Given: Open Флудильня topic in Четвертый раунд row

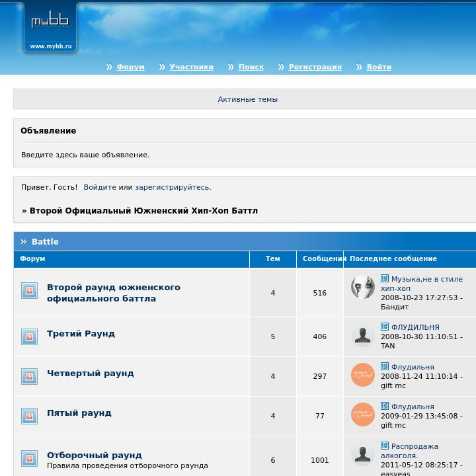Looking at the screenshot, I should (413, 367).
